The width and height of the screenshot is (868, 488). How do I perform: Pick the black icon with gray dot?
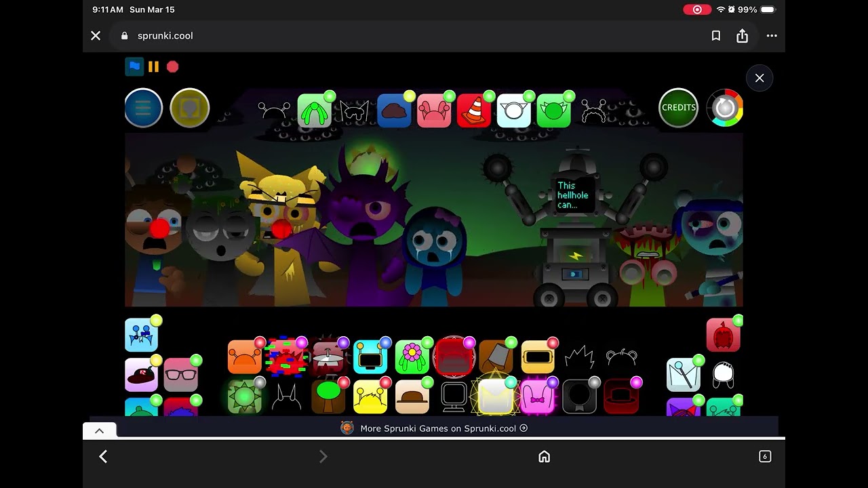(x=580, y=396)
